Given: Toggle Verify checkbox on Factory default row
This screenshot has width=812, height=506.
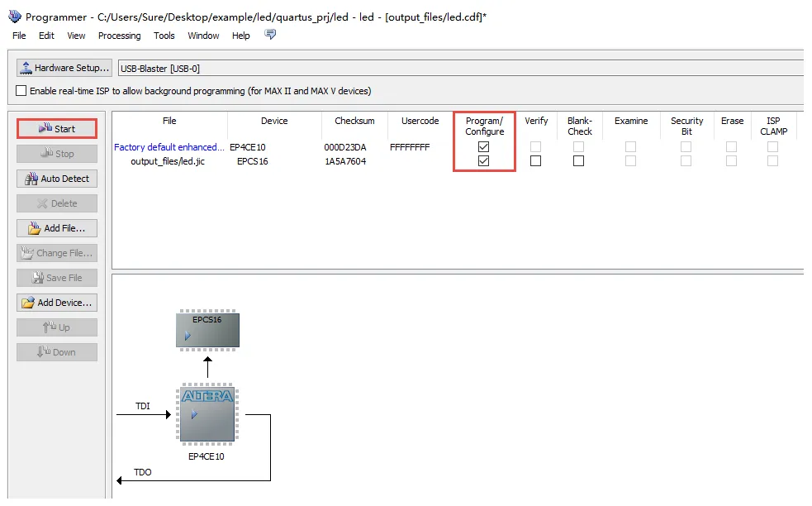Looking at the screenshot, I should (x=535, y=146).
